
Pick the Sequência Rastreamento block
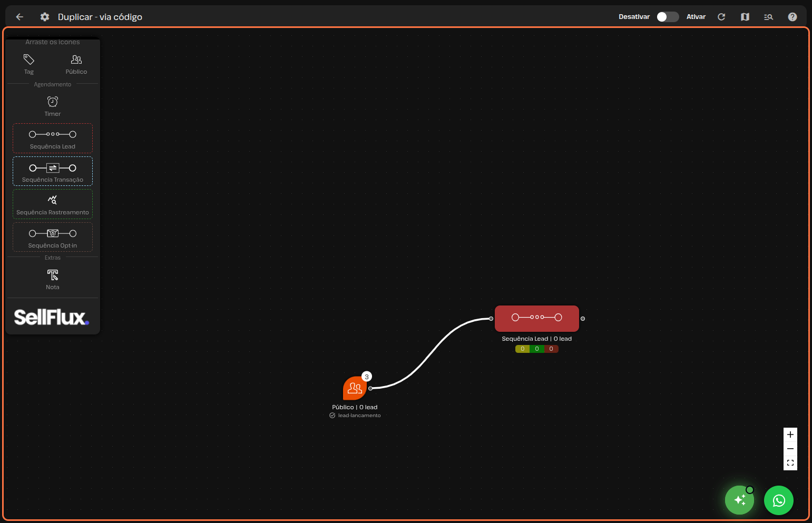pos(53,204)
